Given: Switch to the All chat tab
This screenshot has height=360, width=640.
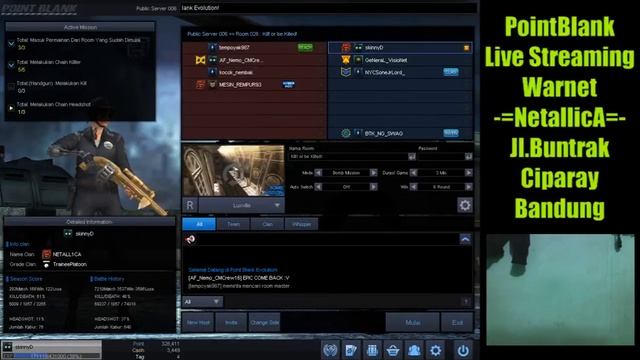Looking at the screenshot, I should coord(199,224).
